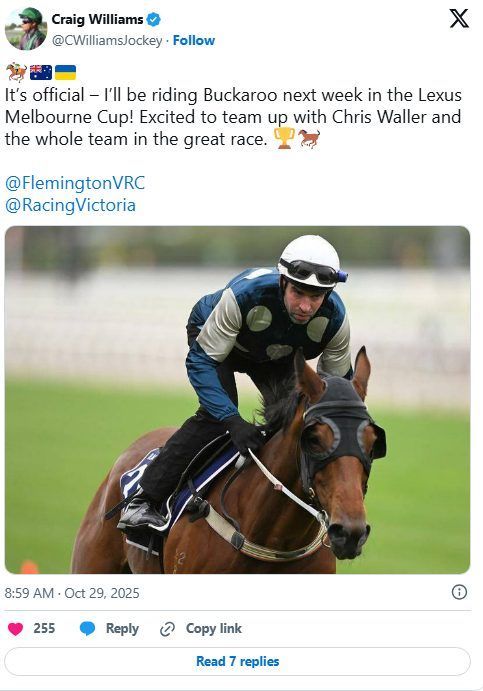
Task: Open the Twitter info circle icon
Action: 459,592
